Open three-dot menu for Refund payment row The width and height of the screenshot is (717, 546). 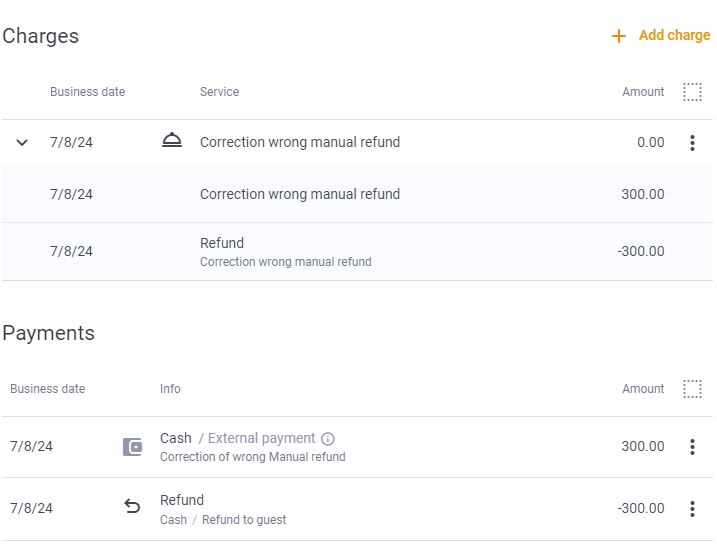click(x=692, y=509)
